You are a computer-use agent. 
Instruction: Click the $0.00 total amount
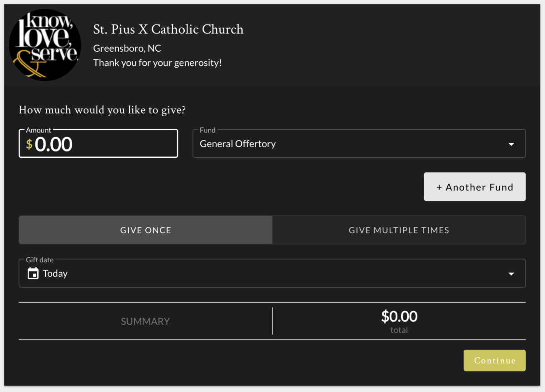[x=399, y=316]
